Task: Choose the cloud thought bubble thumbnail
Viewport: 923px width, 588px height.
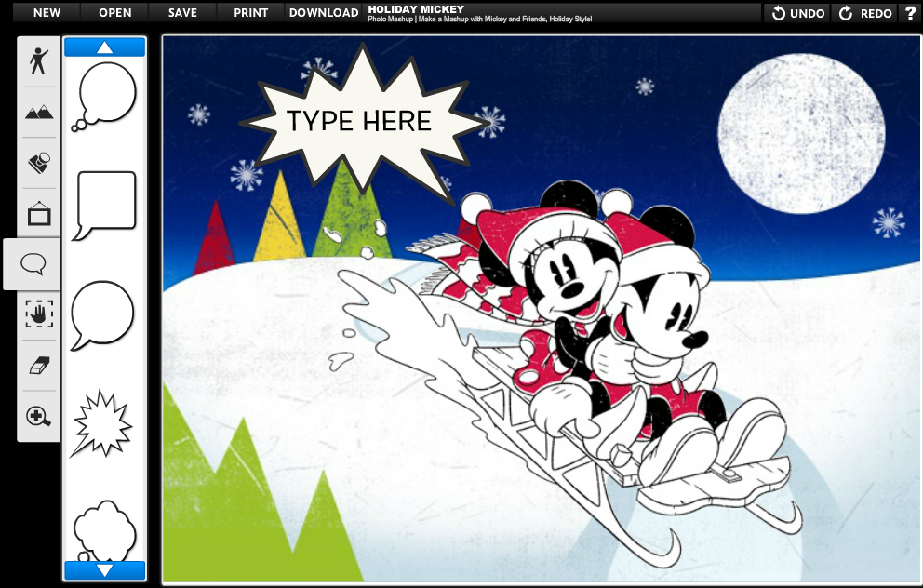Action: point(105,531)
